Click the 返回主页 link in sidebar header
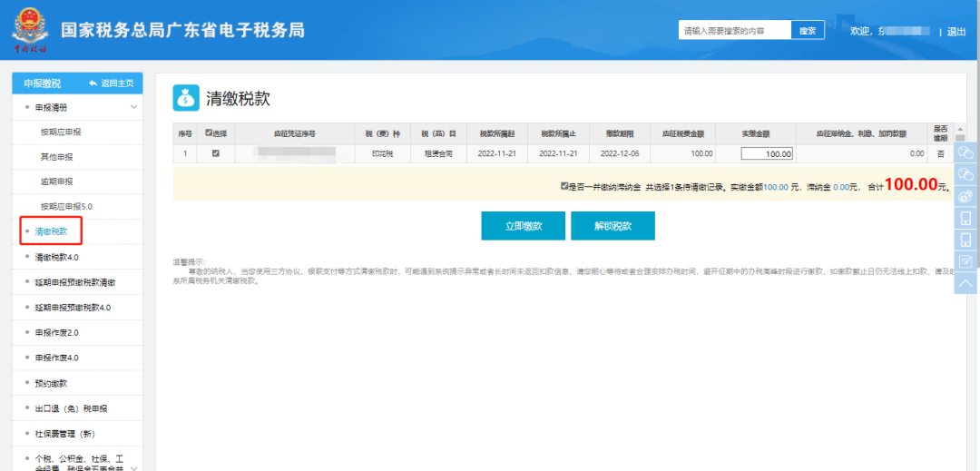980x471 pixels. click(111, 83)
